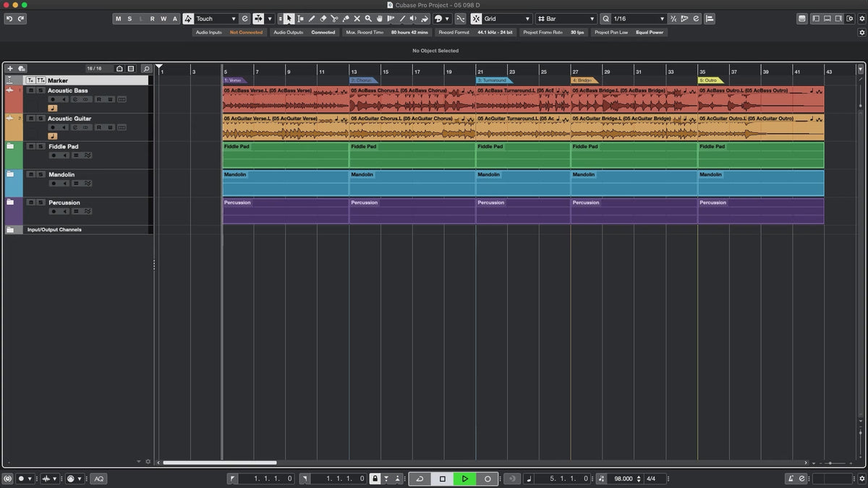Expand the 1/16 quantize preset dropdown
868x488 pixels.
(x=639, y=19)
